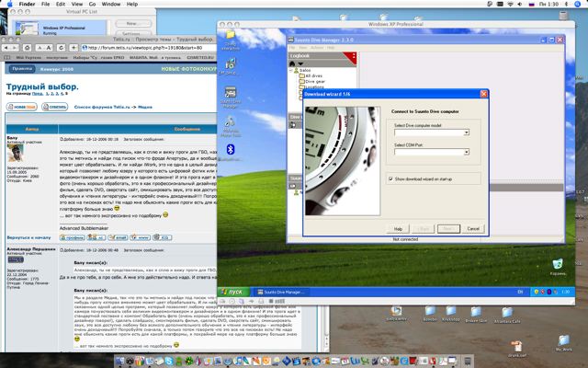The height and width of the screenshot is (368, 588).
Task: Open Help menu in Suunto Dive Manager
Action: coord(331,48)
